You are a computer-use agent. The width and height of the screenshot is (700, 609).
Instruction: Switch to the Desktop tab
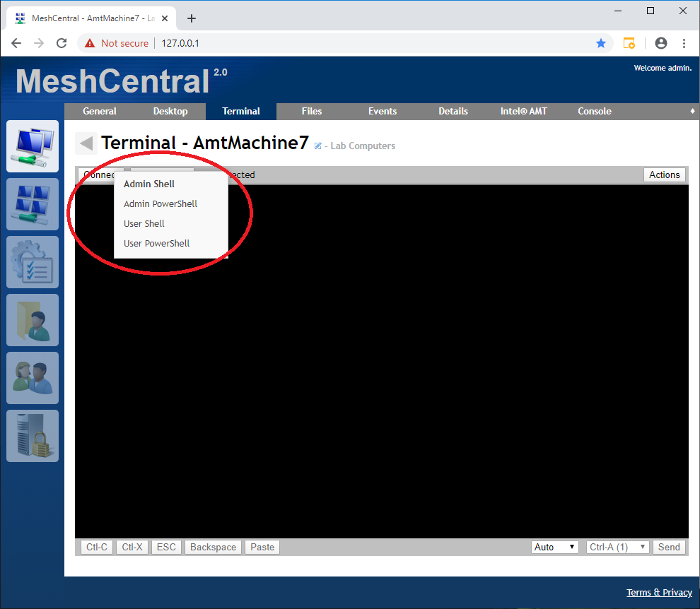[x=170, y=111]
